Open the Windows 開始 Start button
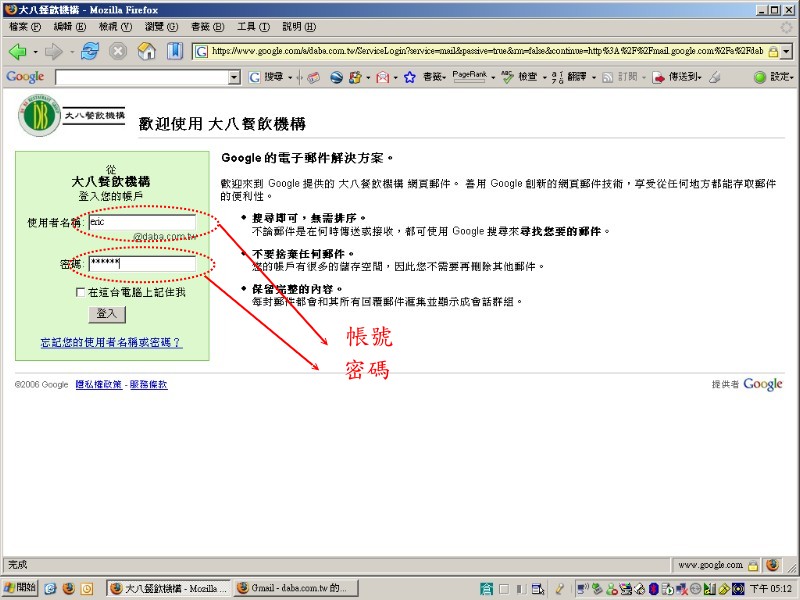The image size is (800, 600). coord(19,588)
